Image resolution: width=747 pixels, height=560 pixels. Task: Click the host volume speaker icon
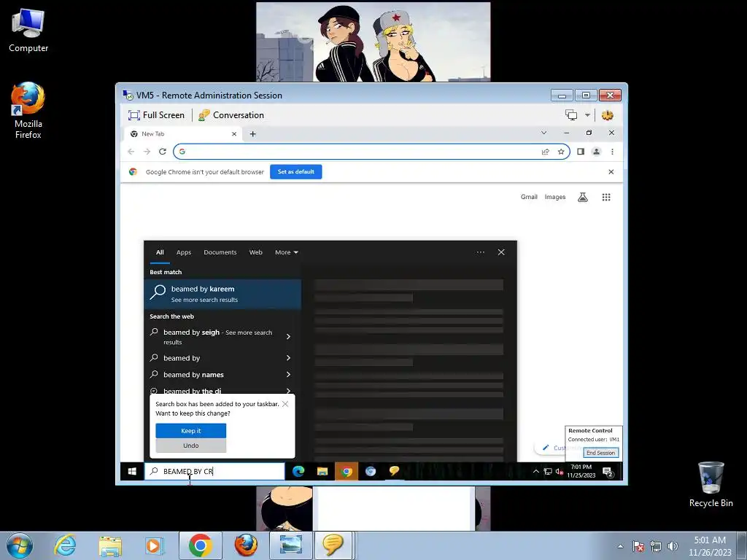(x=673, y=546)
